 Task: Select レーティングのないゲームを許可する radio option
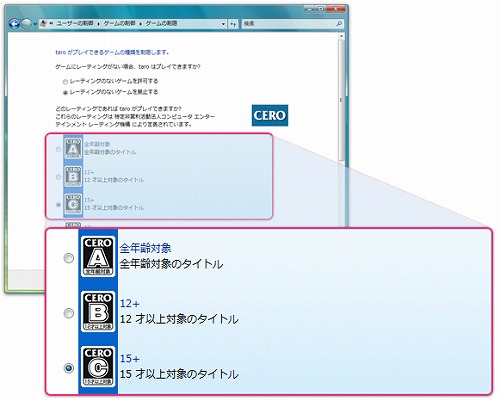[65, 81]
